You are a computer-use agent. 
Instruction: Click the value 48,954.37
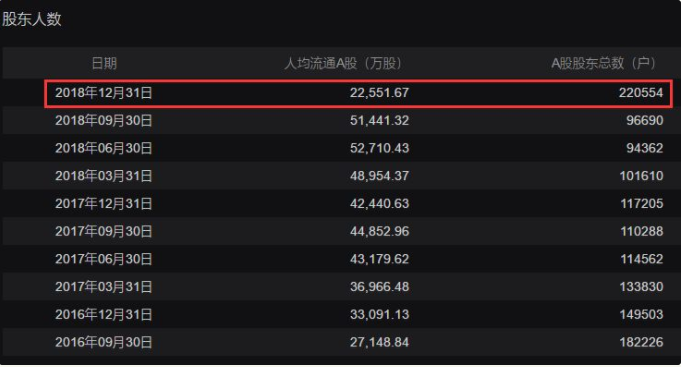(x=379, y=176)
